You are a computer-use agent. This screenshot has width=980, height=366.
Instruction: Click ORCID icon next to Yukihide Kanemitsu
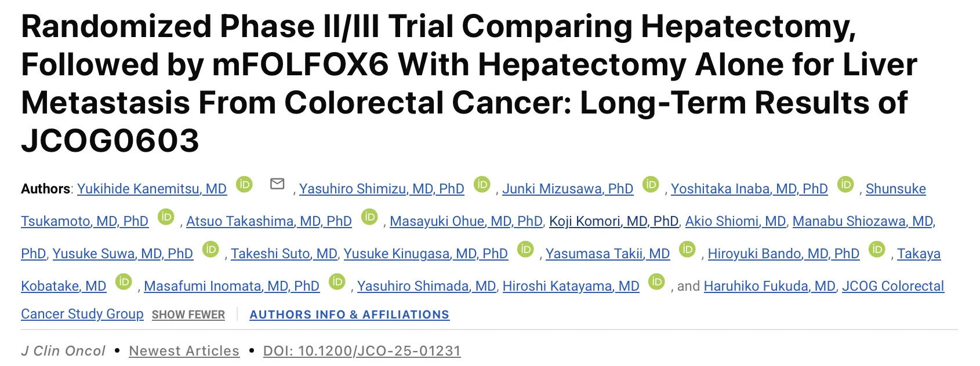tap(244, 185)
